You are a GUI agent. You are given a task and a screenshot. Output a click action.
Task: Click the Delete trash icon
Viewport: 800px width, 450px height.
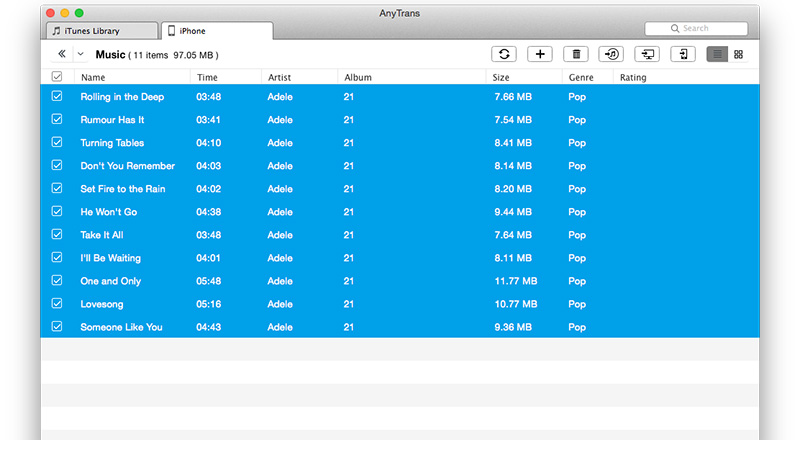pyautogui.click(x=575, y=54)
